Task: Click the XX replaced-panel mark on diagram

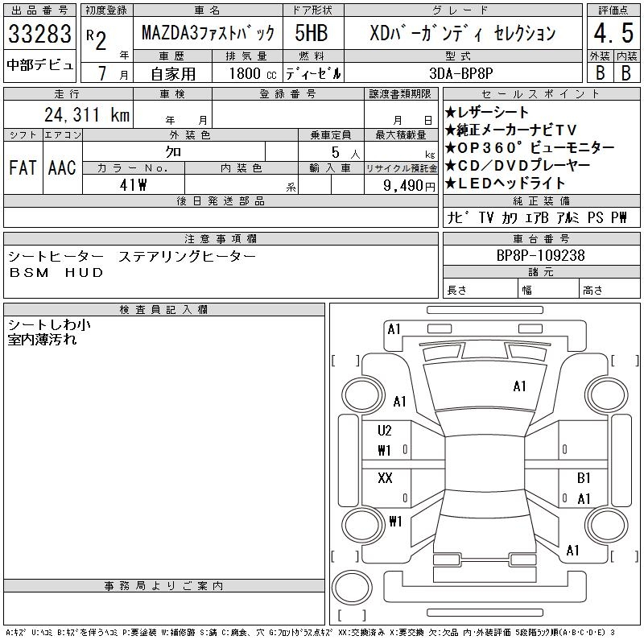Action: pos(385,477)
